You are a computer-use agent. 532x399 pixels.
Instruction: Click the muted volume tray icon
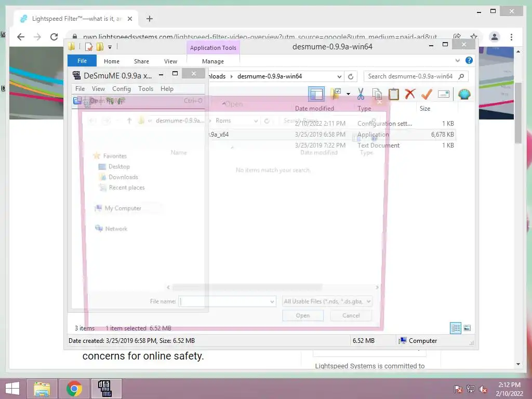pyautogui.click(x=483, y=389)
